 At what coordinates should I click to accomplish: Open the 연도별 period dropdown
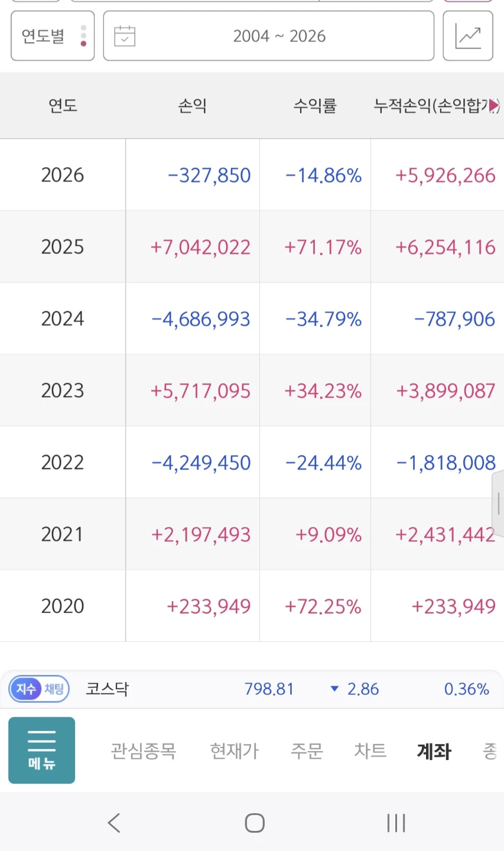53,36
